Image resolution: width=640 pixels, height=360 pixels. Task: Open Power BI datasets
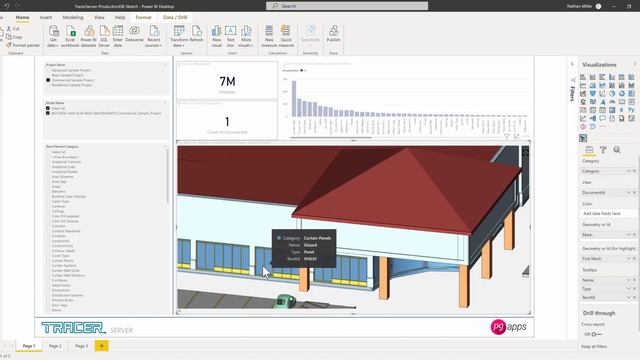coord(89,36)
